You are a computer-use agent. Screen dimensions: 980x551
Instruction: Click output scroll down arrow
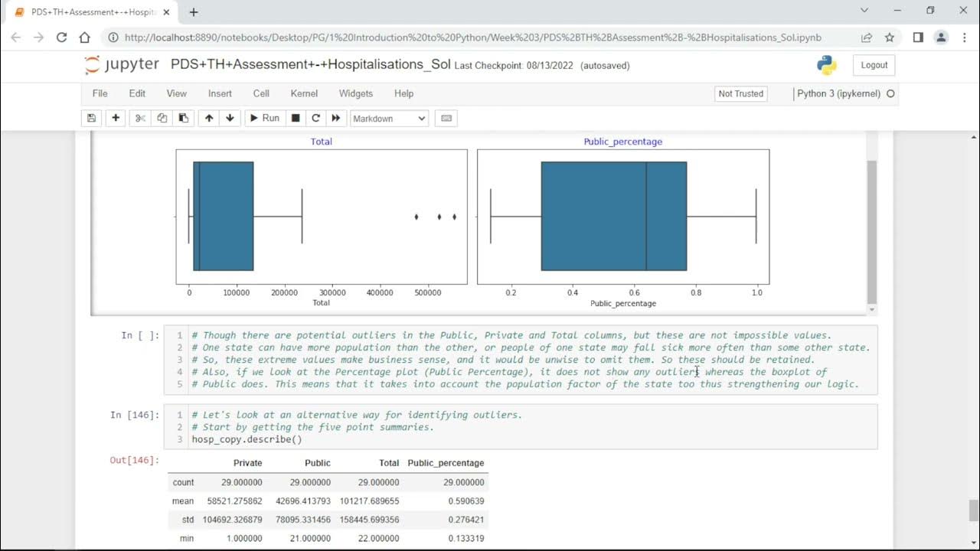click(x=871, y=309)
